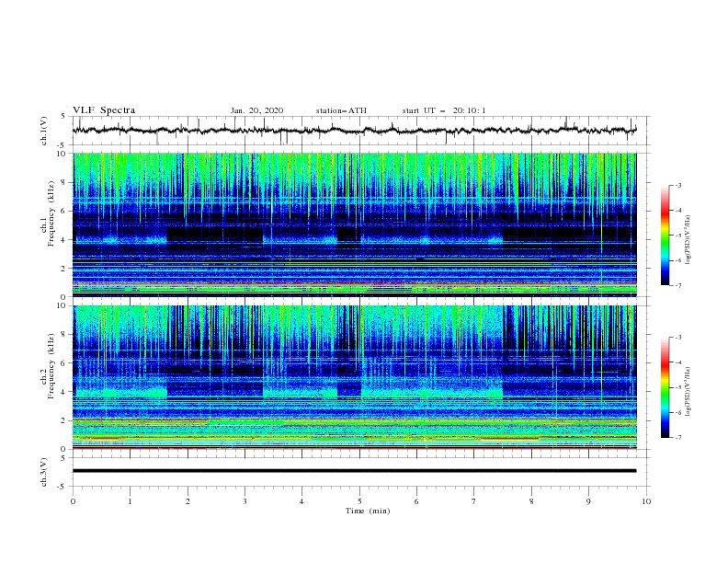Click the "ch.1(V)" axis label
This screenshot has width=728, height=563.
tap(44, 131)
